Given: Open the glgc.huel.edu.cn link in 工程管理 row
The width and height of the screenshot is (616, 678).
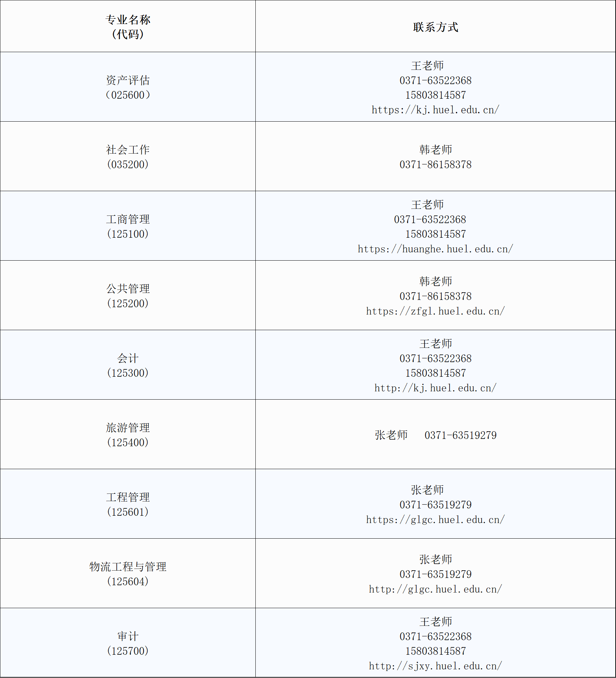Looking at the screenshot, I should pos(435,520).
